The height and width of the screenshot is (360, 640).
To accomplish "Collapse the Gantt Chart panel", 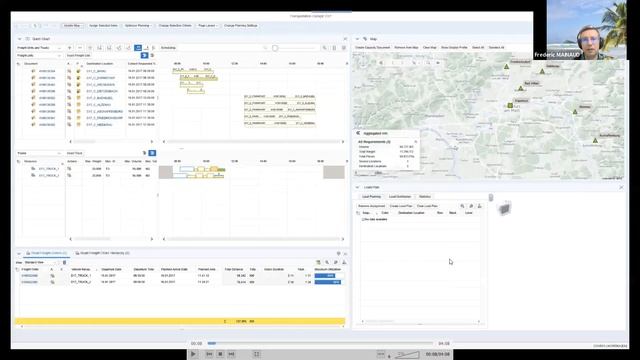I will (x=19, y=39).
